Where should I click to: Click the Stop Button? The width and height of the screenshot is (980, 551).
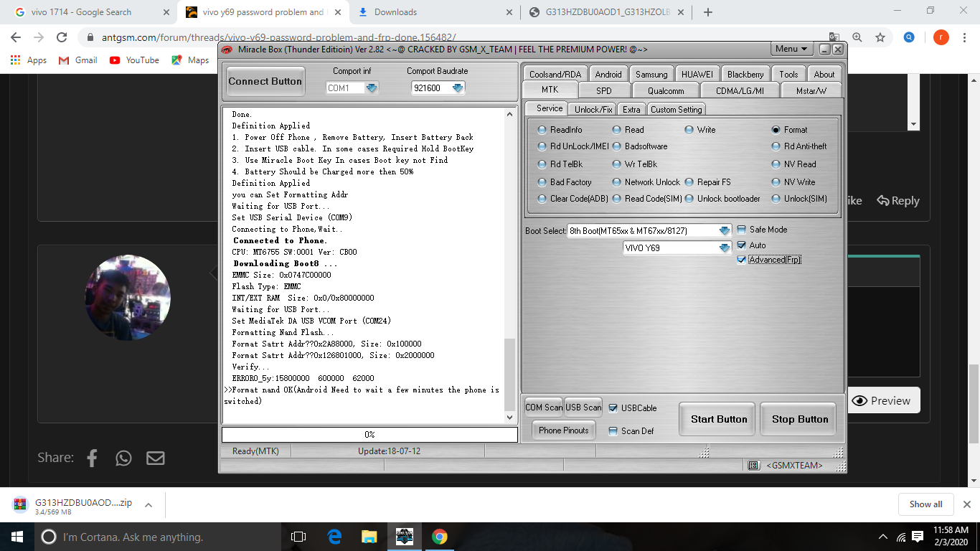click(x=800, y=419)
